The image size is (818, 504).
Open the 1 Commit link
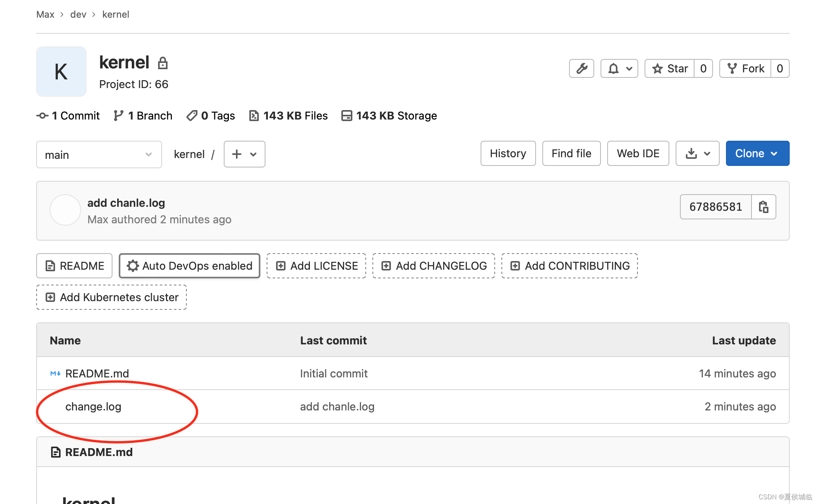coord(68,116)
